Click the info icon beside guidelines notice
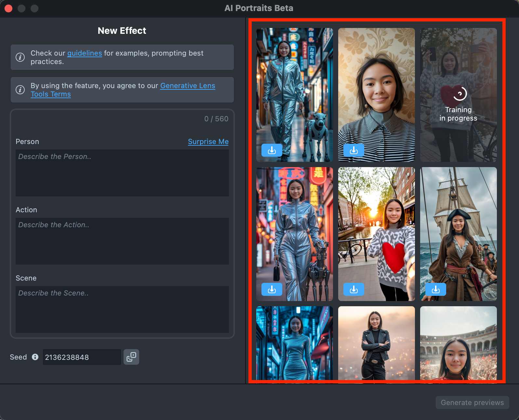Screen dimensions: 519x420 pos(20,57)
